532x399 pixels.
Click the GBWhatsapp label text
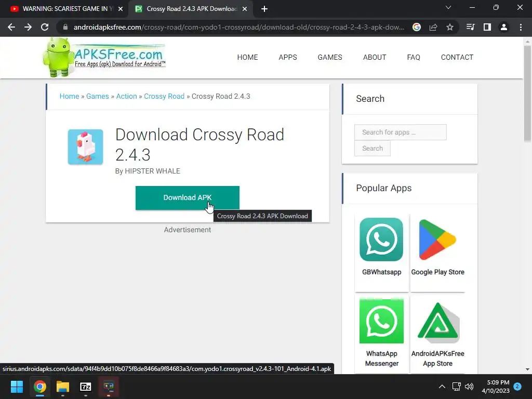(x=381, y=272)
